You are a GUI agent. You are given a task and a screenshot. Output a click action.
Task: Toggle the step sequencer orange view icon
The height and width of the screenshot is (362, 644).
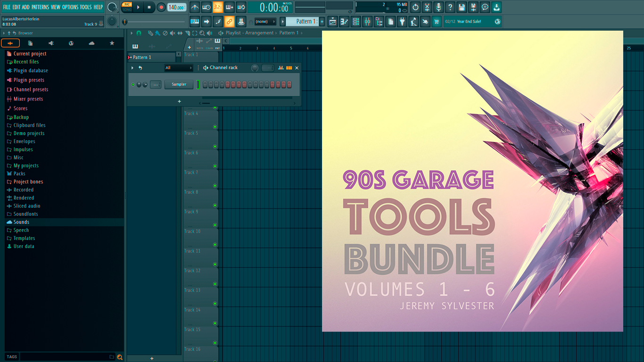click(289, 68)
